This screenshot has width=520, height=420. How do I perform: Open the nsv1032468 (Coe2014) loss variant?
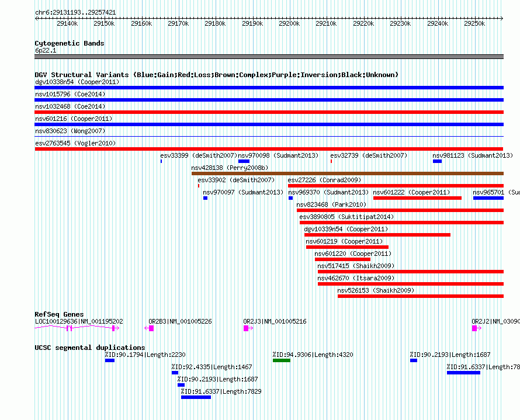(x=269, y=112)
